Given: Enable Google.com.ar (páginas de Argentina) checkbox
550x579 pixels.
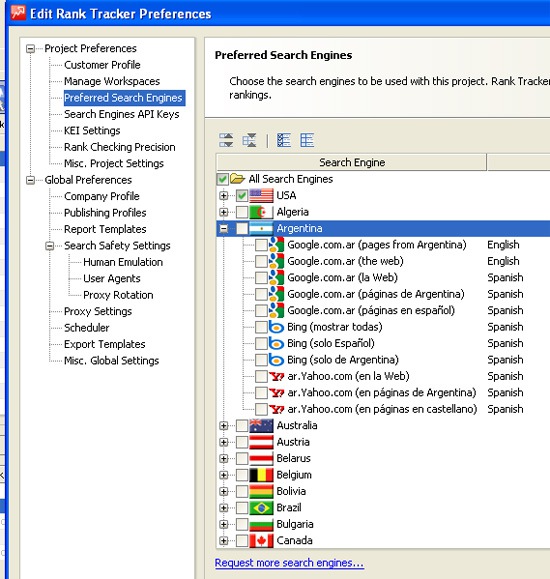Looking at the screenshot, I should pyautogui.click(x=261, y=294).
